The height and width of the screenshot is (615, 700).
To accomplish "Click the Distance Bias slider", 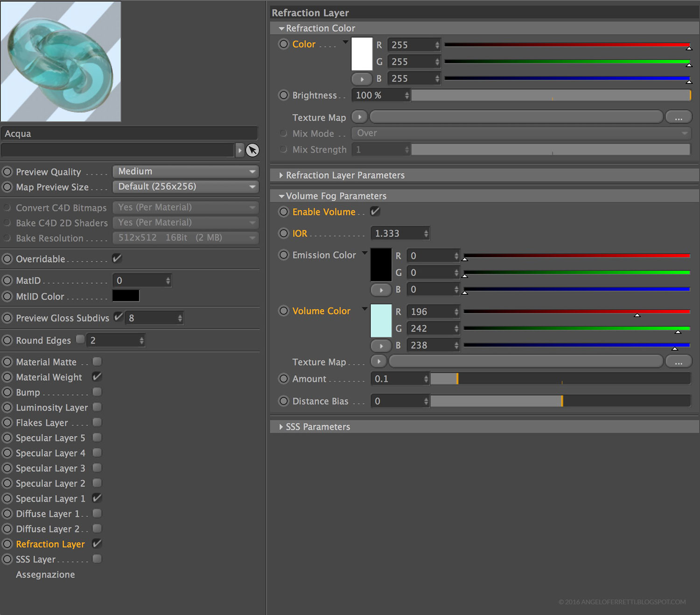I will [x=560, y=401].
